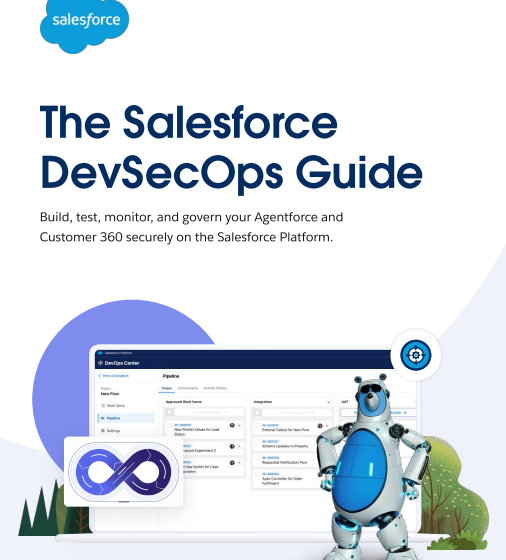
Task: Click the subtitle starting with Build, test, monitor
Action: click(191, 227)
